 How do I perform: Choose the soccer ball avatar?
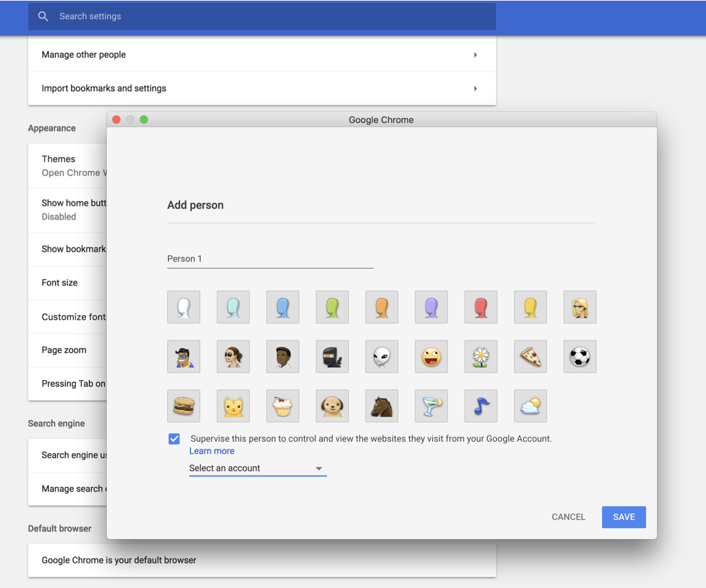coord(580,356)
